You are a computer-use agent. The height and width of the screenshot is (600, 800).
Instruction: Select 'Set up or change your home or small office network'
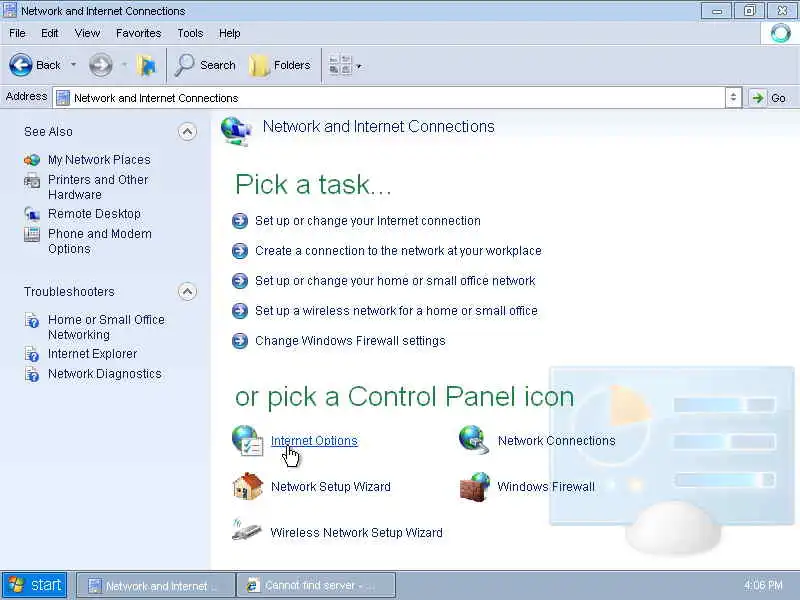(395, 281)
